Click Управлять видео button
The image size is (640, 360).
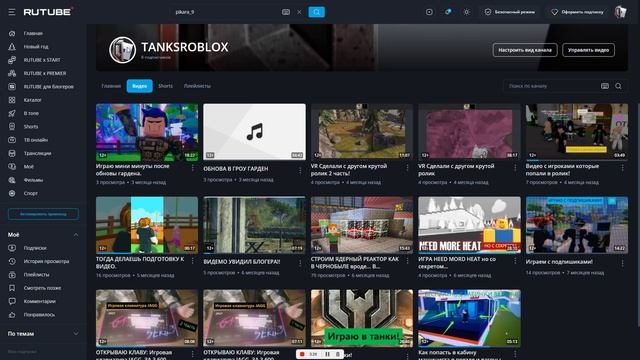tap(588, 50)
